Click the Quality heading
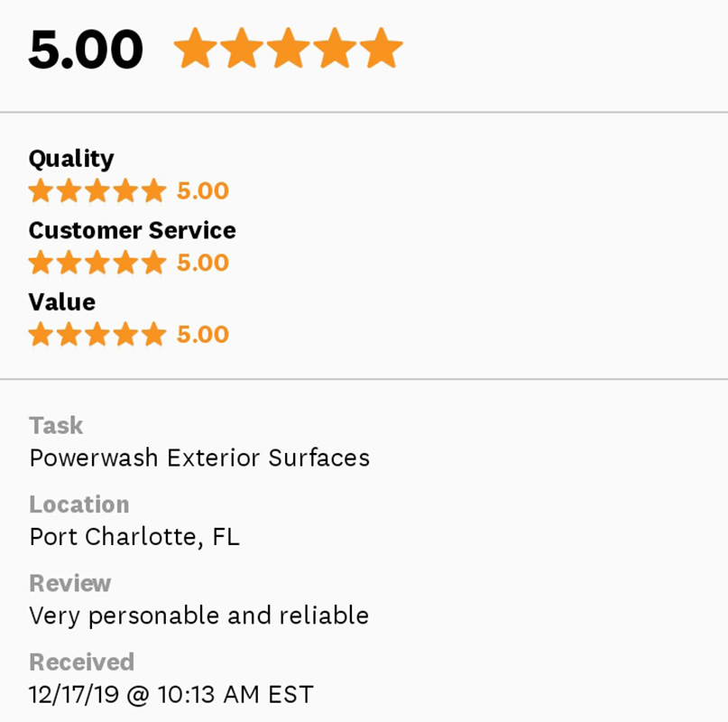The height and width of the screenshot is (722, 728). [71, 159]
